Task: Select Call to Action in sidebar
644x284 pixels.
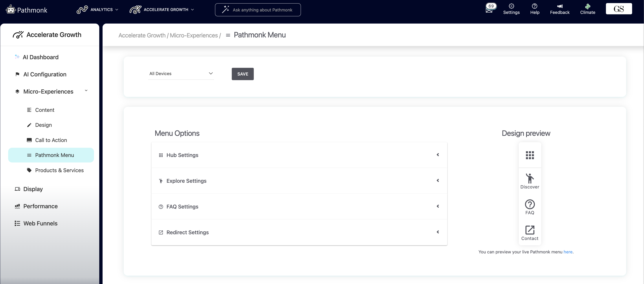Action: click(x=51, y=140)
